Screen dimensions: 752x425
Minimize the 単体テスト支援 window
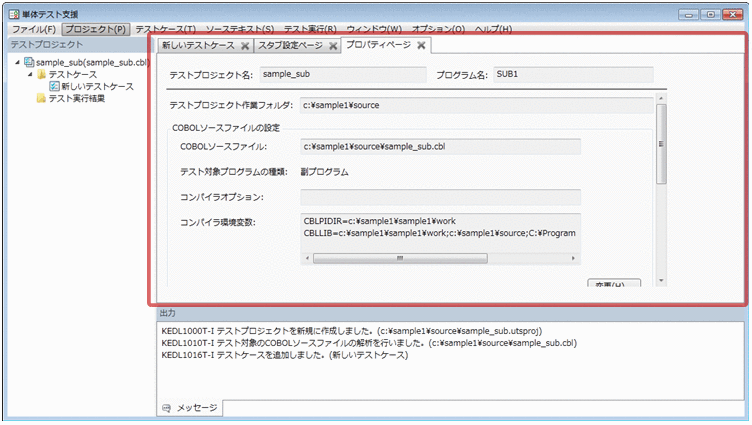click(688, 15)
